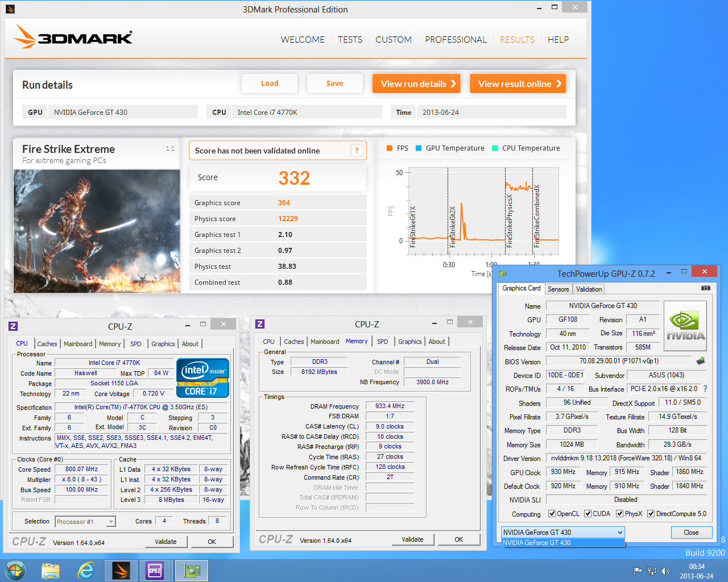Click the blue GPU Temperature legend swatch
The image size is (728, 582).
click(419, 148)
